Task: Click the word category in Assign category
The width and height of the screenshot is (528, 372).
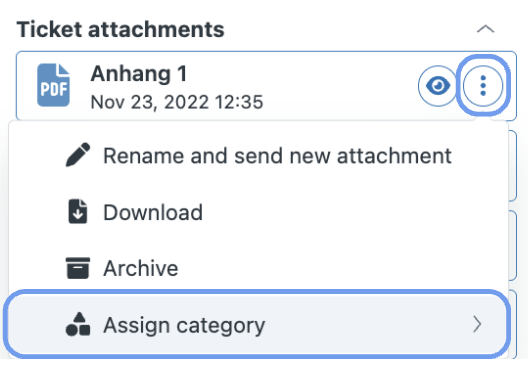Action: click(221, 326)
